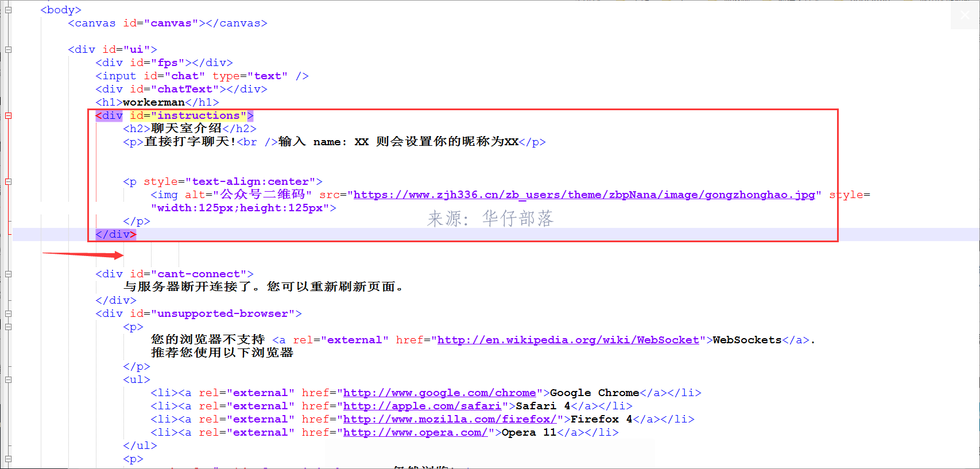Open the opera.com link

pos(415,432)
